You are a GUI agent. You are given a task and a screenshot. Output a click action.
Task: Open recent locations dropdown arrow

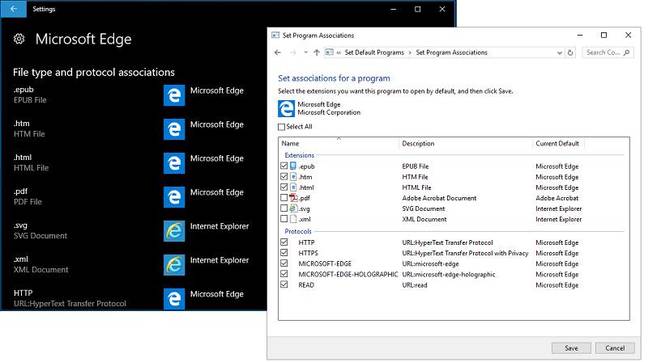tap(305, 52)
